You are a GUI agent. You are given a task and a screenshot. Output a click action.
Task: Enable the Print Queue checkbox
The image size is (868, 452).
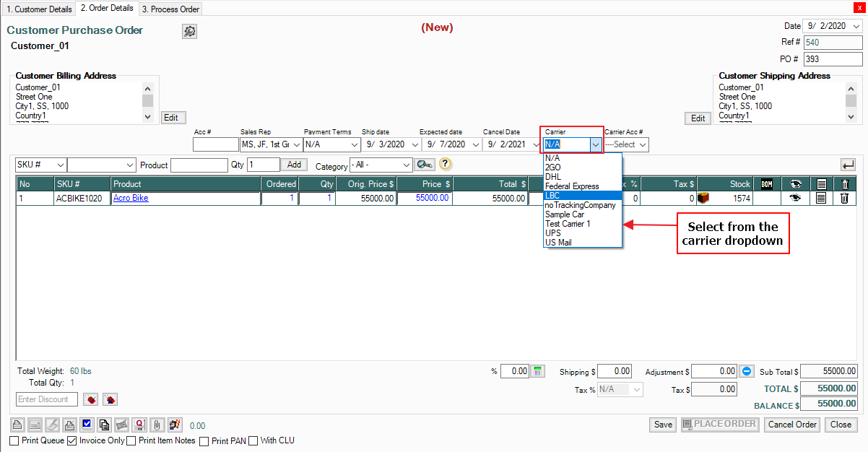tap(14, 440)
